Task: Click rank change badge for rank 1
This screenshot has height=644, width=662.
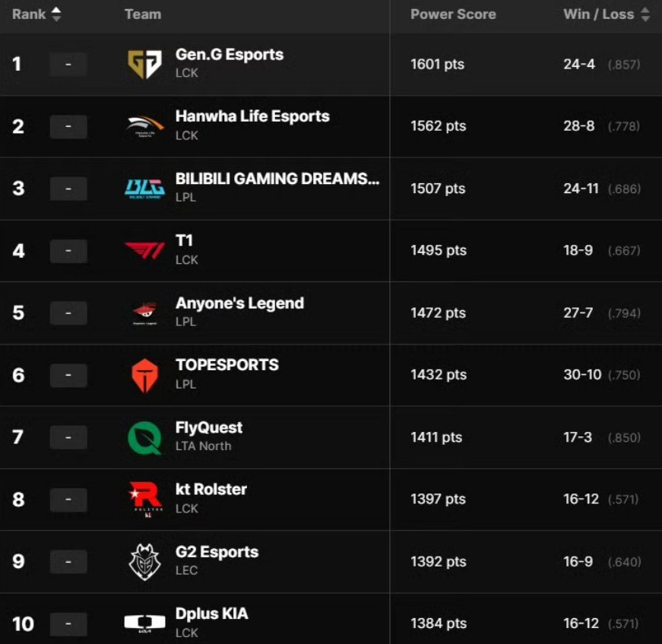Action: tap(68, 65)
